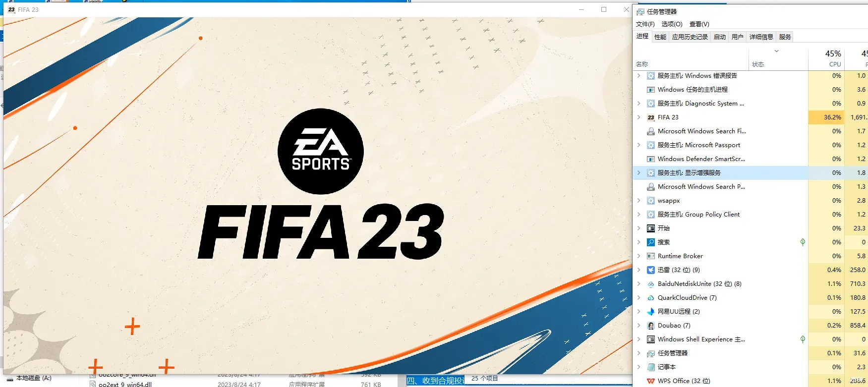This screenshot has height=387, width=868.
Task: Select the wsappx gear icon
Action: tap(651, 201)
